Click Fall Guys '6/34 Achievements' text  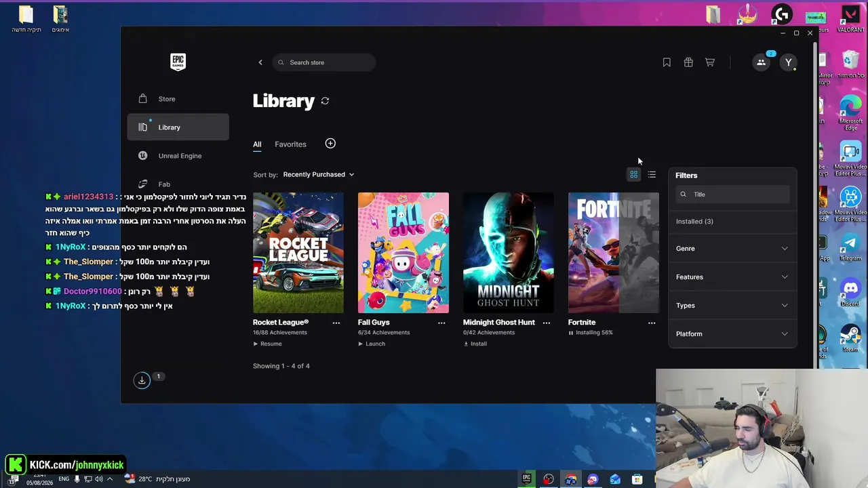(384, 333)
